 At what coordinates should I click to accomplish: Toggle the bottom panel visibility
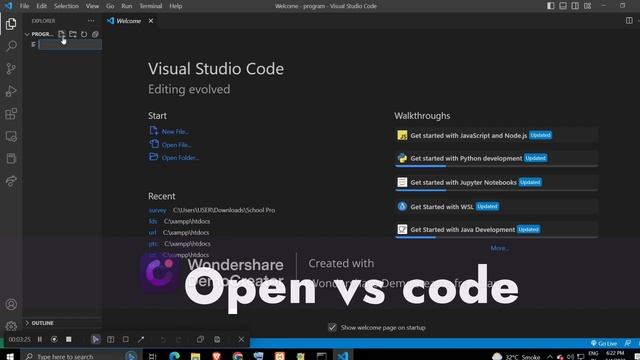(x=563, y=6)
